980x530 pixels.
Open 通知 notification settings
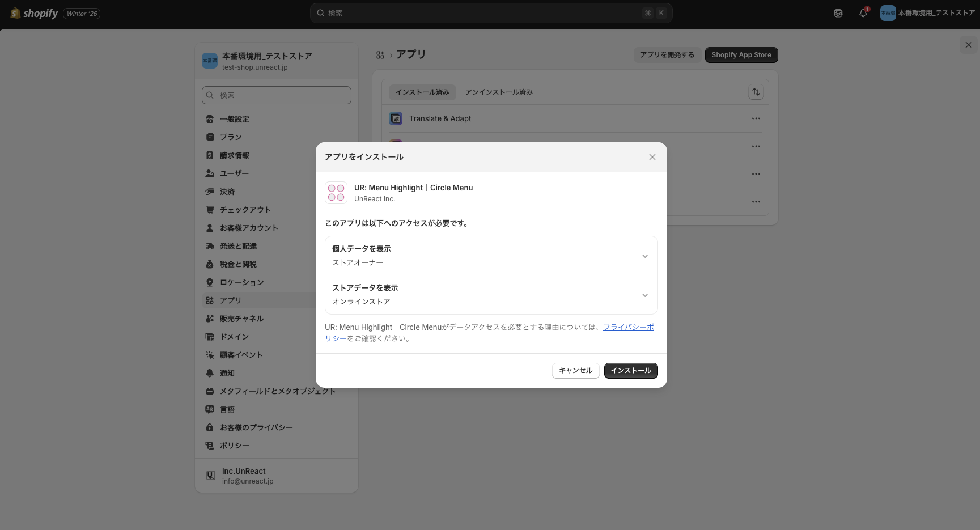(227, 372)
